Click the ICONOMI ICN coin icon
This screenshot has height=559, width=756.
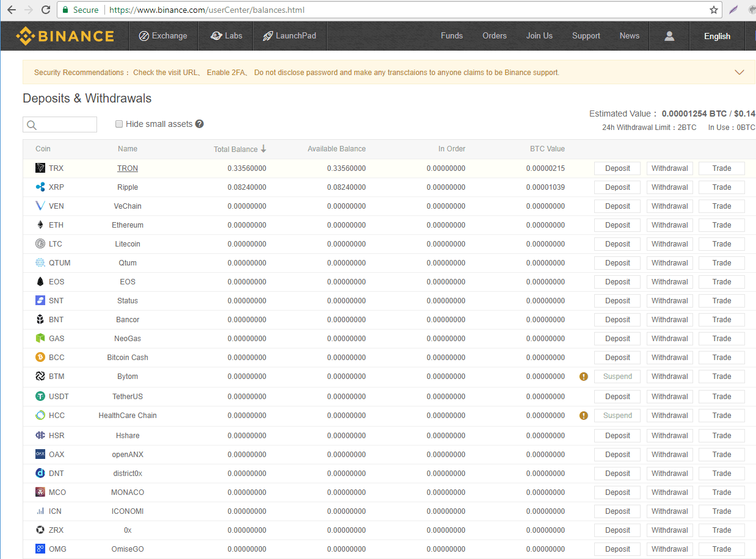point(40,511)
